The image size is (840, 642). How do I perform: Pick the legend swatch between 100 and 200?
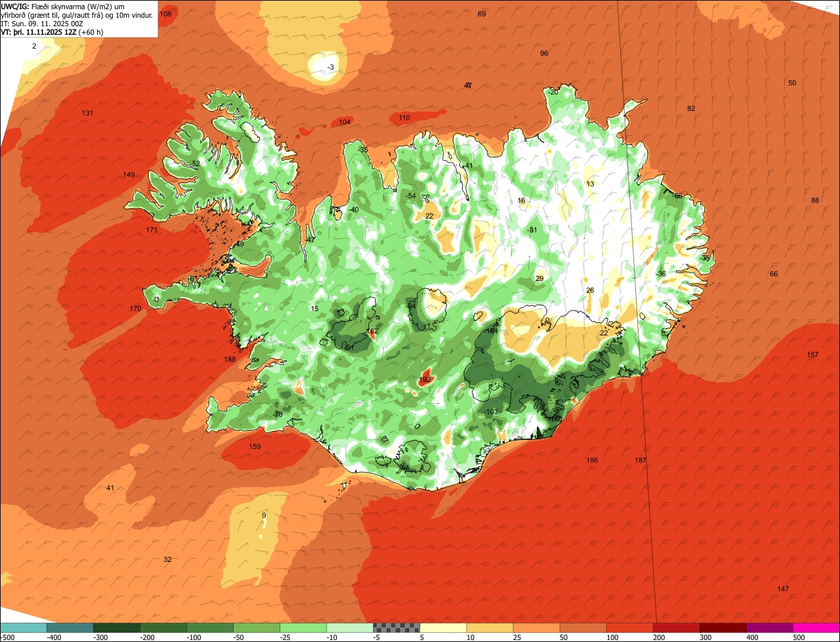click(629, 628)
